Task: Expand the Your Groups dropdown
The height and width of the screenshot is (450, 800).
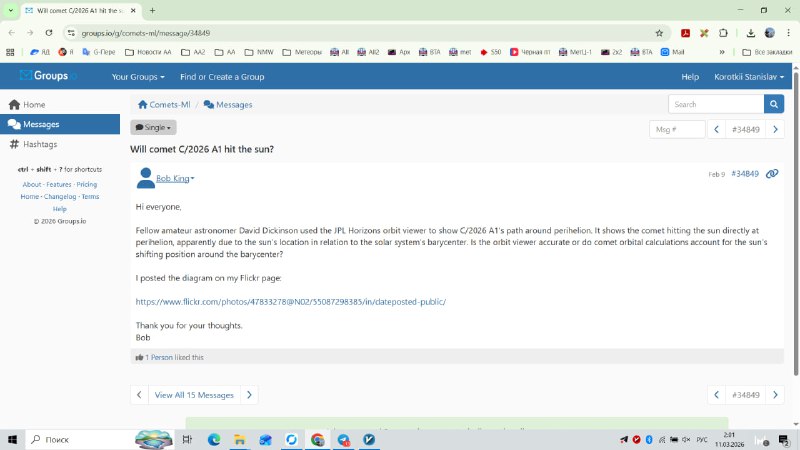Action: click(x=138, y=77)
